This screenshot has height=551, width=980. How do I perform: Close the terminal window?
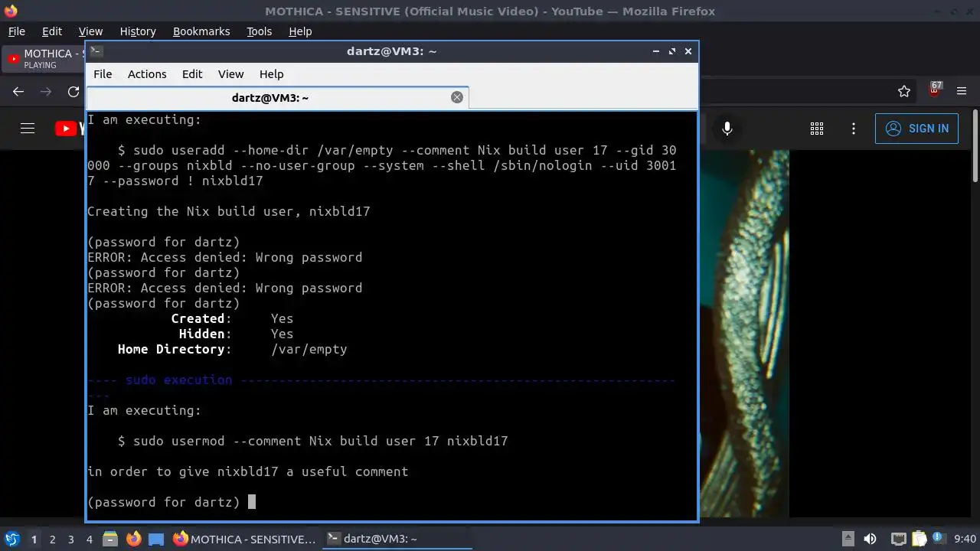(688, 51)
